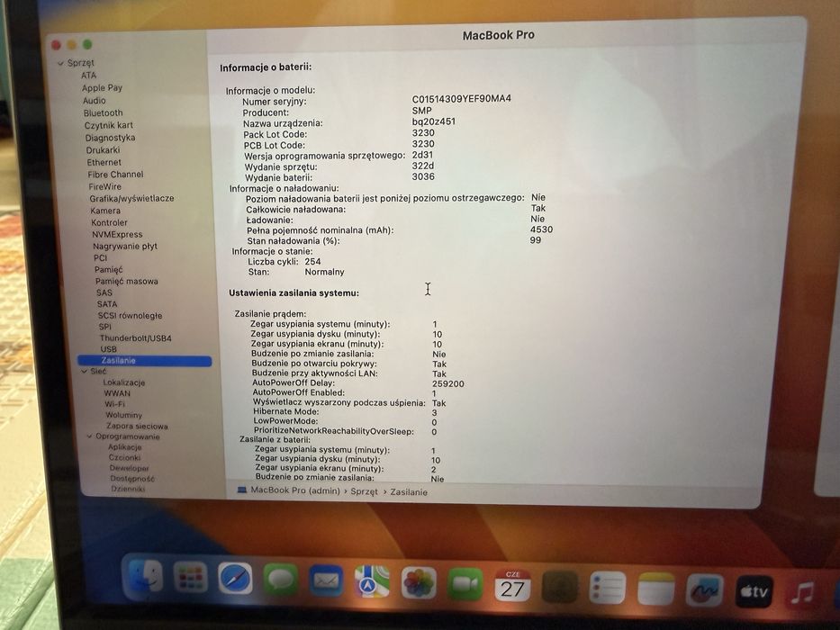Select Apple Pay in the sidebar
Viewport: 840px width, 630px height.
coord(102,88)
